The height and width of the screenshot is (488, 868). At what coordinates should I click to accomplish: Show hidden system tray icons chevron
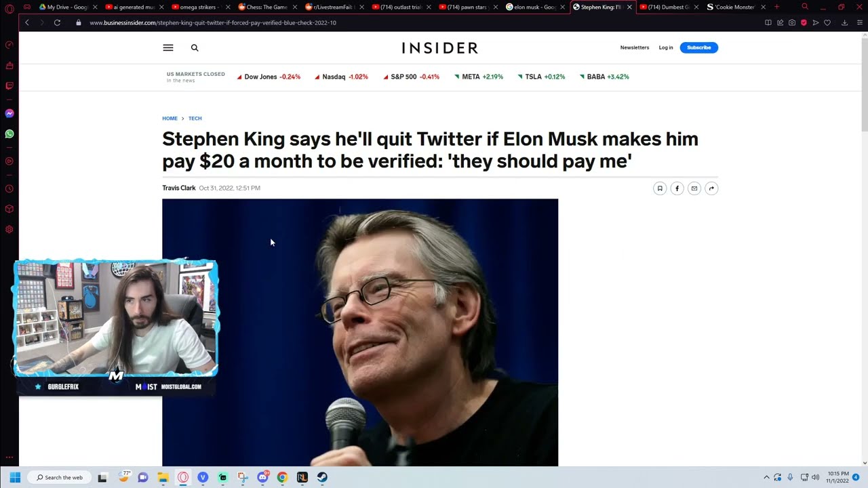click(x=766, y=477)
